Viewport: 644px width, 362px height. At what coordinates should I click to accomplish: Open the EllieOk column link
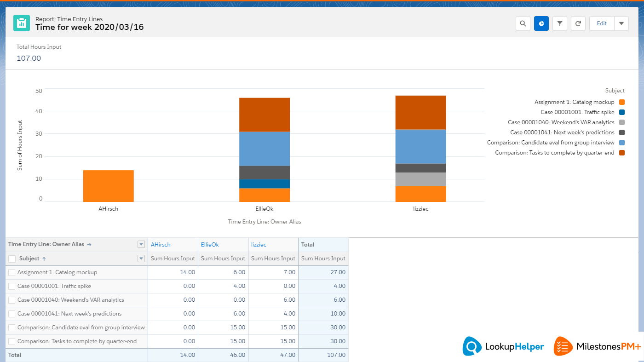(x=210, y=245)
